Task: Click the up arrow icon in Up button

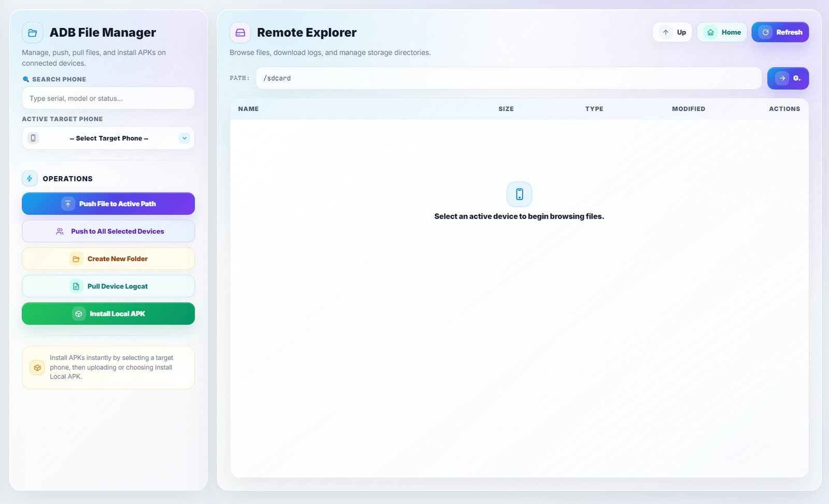Action: 666,32
